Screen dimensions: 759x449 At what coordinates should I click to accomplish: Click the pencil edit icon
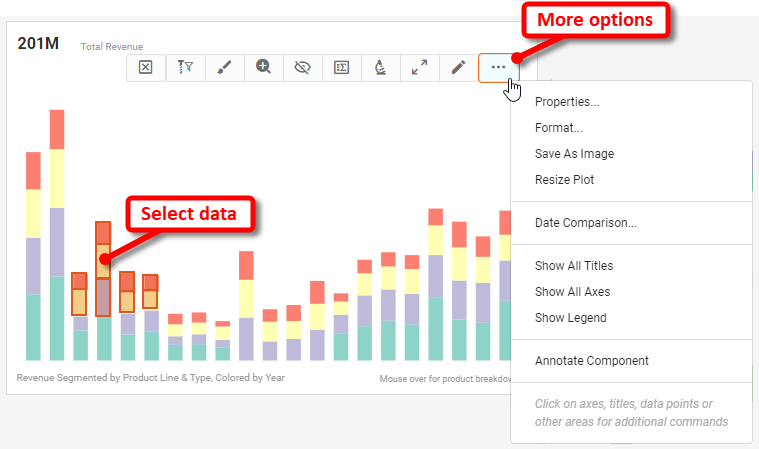pos(458,67)
